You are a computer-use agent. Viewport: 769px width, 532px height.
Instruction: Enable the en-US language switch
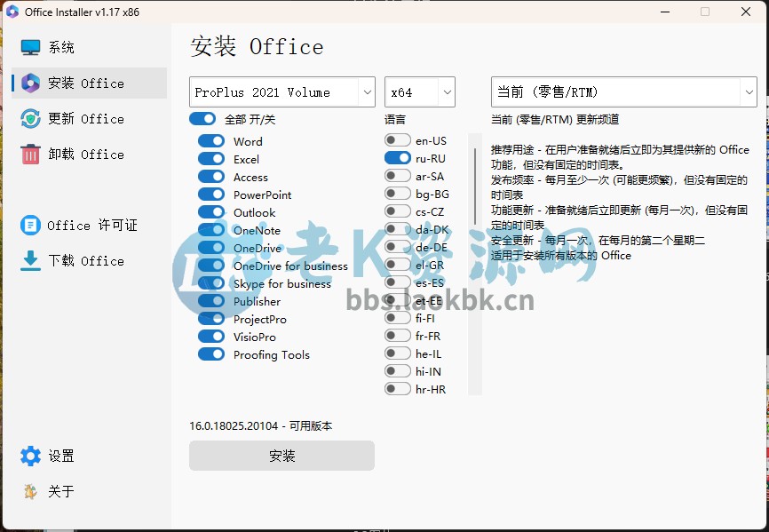(398, 140)
